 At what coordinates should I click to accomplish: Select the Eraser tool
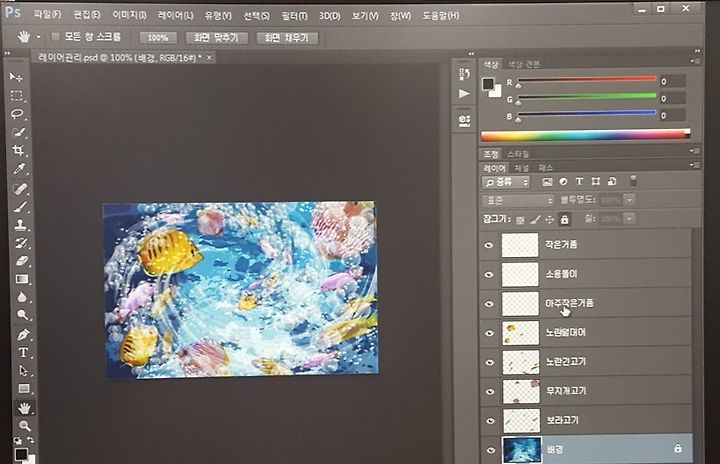coord(21,261)
